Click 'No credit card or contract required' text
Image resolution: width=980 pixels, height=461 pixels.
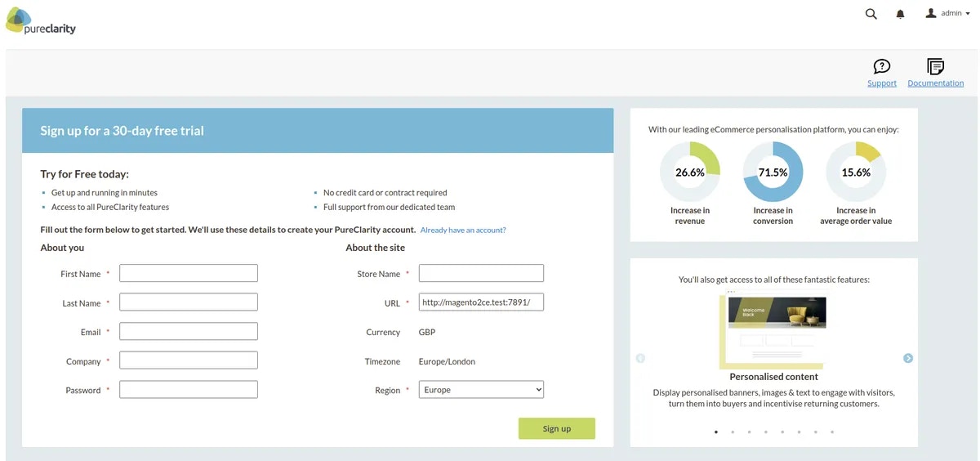pos(385,193)
